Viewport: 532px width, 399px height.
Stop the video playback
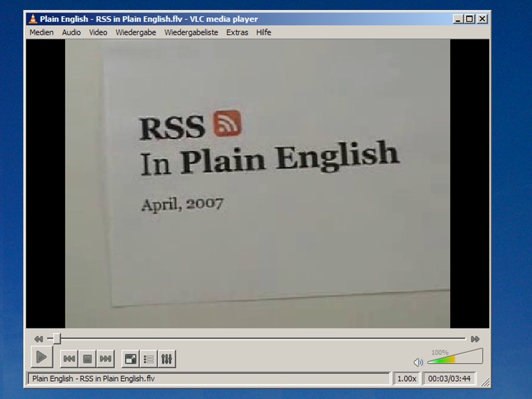click(87, 359)
